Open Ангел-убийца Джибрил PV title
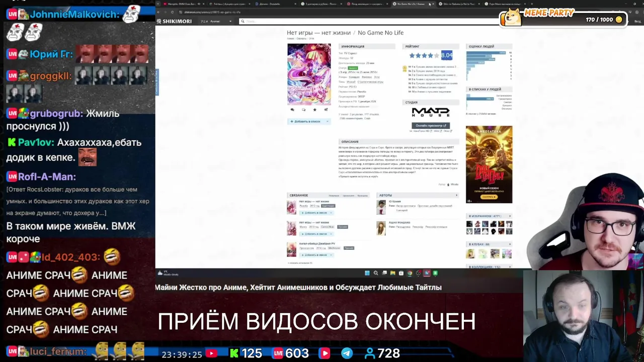This screenshot has height=362, width=644. pyautogui.click(x=317, y=243)
